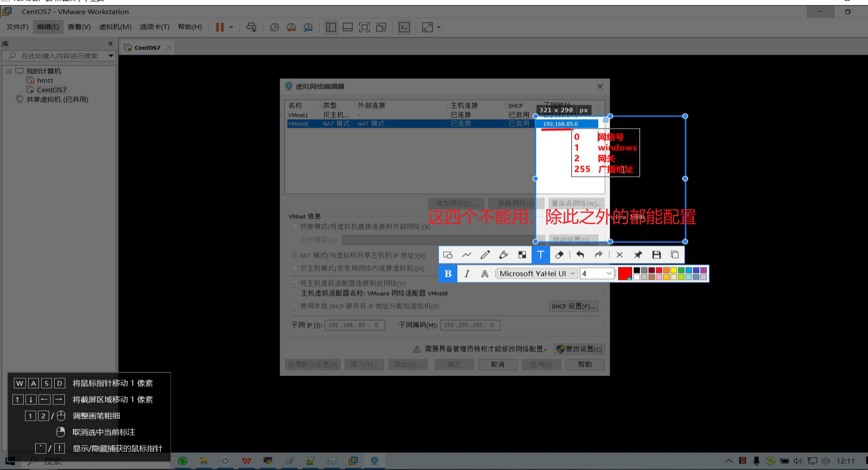
Task: Close the library panel
Action: pos(110,44)
